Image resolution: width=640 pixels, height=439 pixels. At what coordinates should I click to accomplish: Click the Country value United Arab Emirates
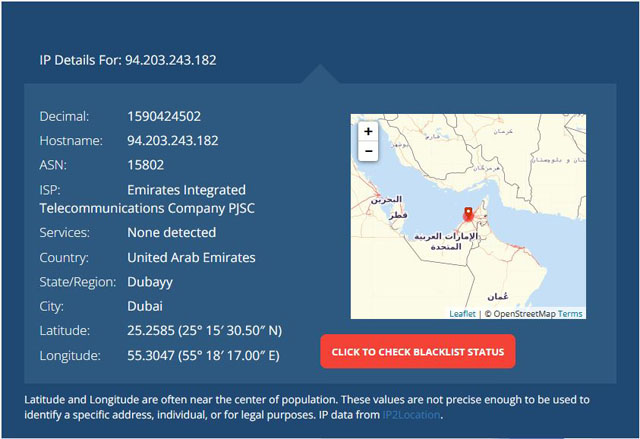(191, 257)
